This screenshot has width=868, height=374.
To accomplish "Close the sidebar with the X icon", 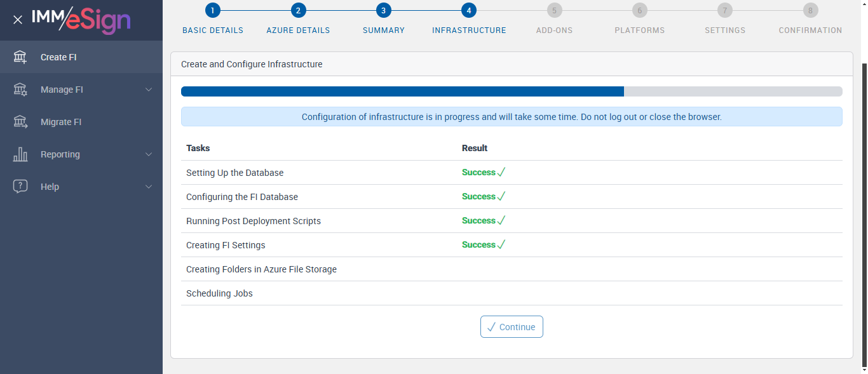I will tap(18, 20).
